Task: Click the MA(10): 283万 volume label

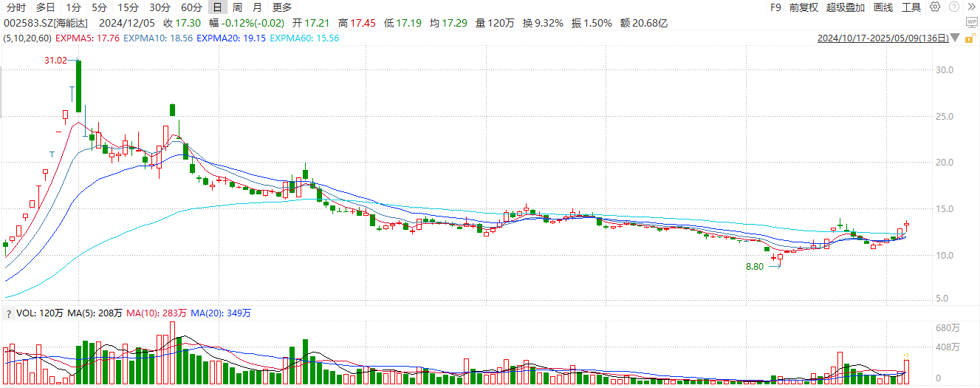Action: coord(157,314)
